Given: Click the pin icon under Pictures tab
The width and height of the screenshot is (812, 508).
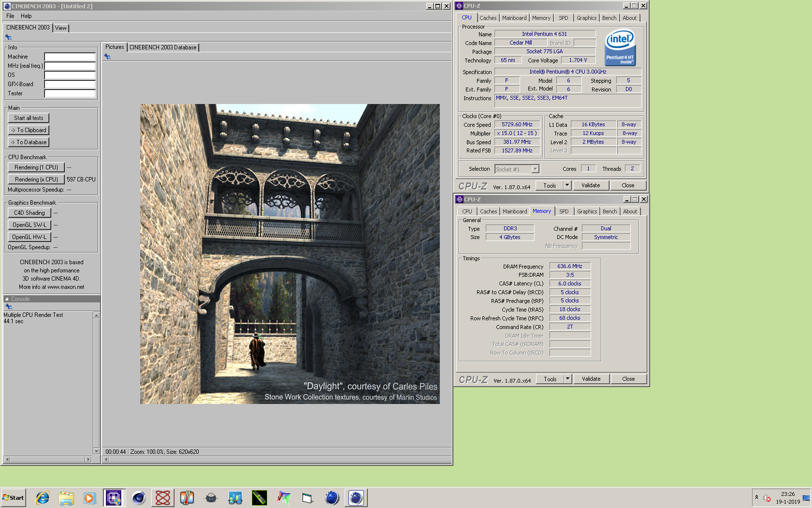Looking at the screenshot, I should coord(107,57).
